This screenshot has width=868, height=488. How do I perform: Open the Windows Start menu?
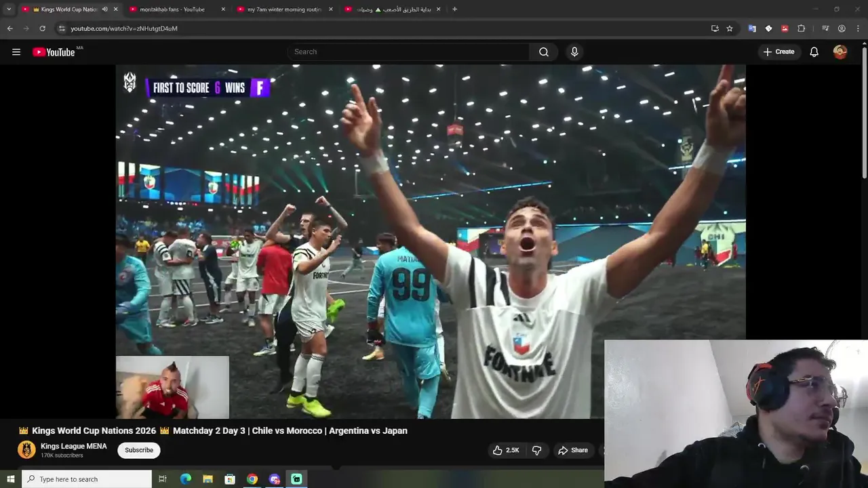[x=10, y=479]
